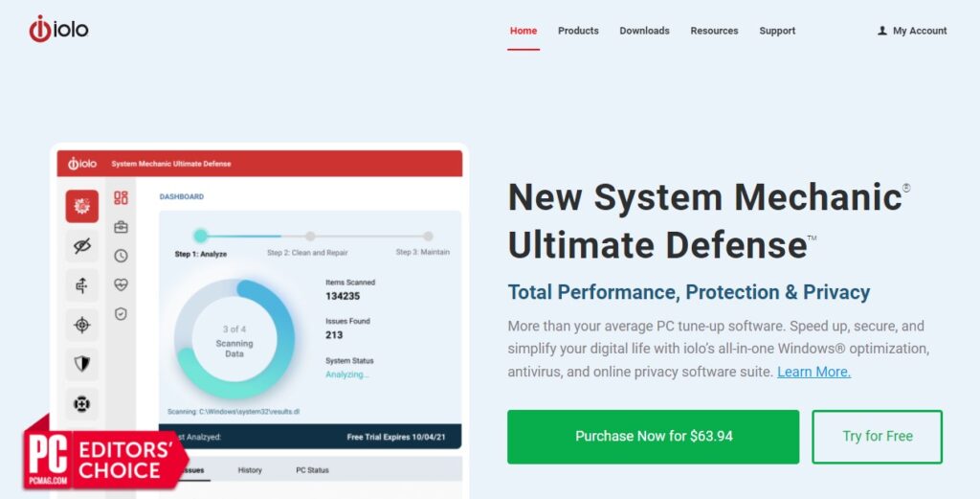This screenshot has height=499, width=980.
Task: Click Free Trial Expires 10/04/21 text
Action: pyautogui.click(x=396, y=437)
